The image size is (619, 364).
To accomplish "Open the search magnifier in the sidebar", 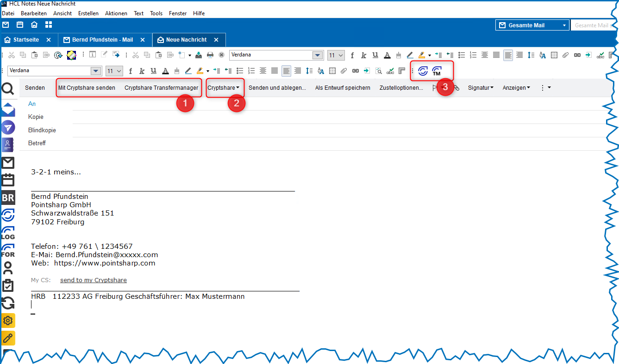I will click(x=8, y=89).
